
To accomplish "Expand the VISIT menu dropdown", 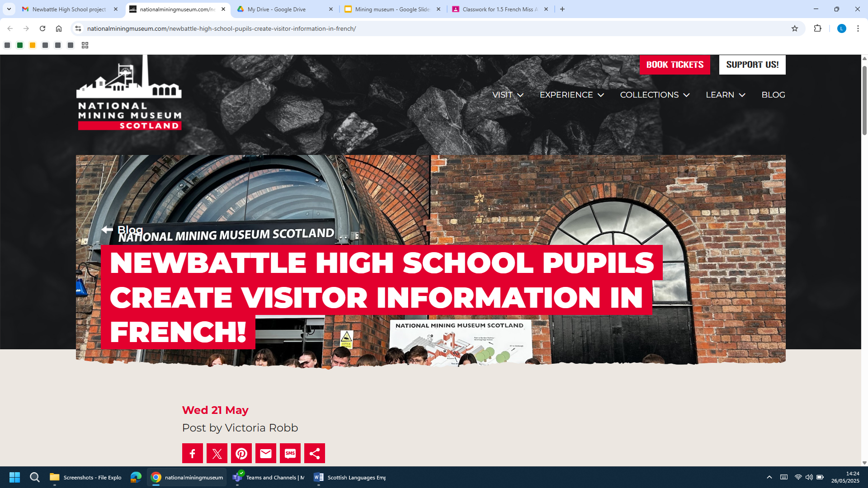I will coord(508,95).
